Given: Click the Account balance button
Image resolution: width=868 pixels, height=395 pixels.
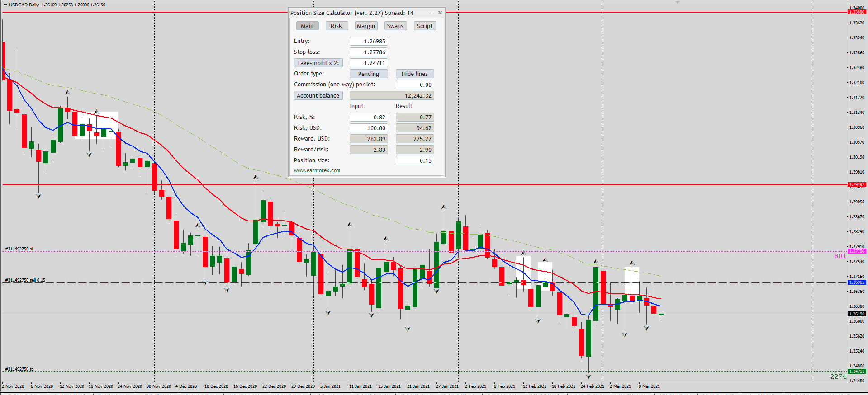Looking at the screenshot, I should click(x=318, y=95).
